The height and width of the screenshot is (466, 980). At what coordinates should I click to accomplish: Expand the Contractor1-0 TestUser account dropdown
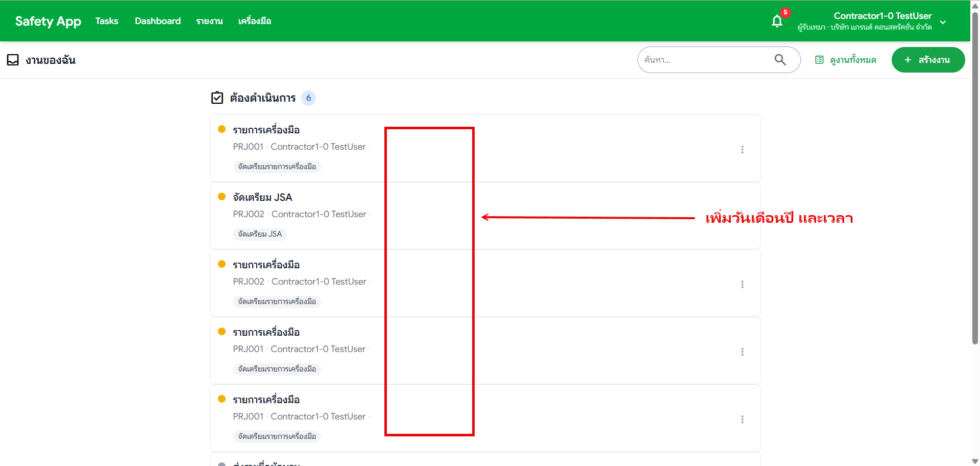point(943,22)
